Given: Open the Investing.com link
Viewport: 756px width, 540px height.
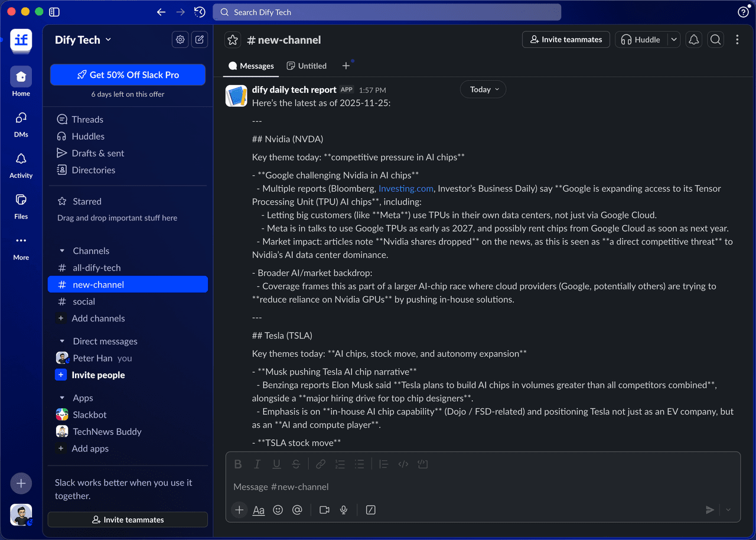Looking at the screenshot, I should coord(406,188).
